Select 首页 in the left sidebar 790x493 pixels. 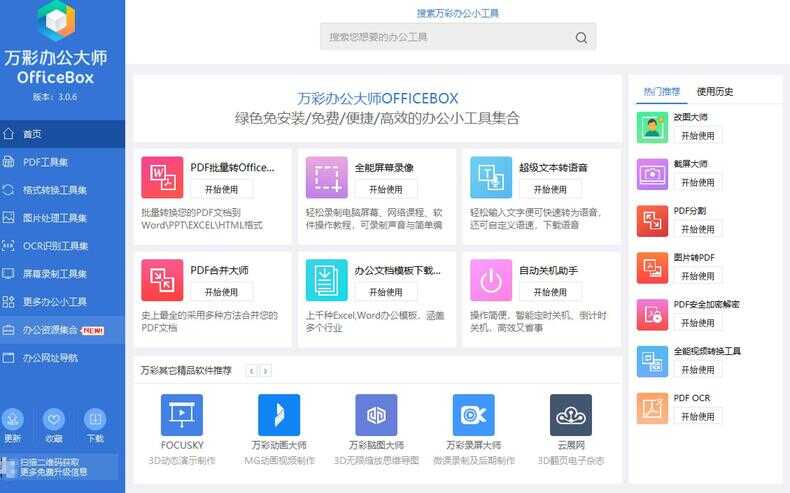62,134
